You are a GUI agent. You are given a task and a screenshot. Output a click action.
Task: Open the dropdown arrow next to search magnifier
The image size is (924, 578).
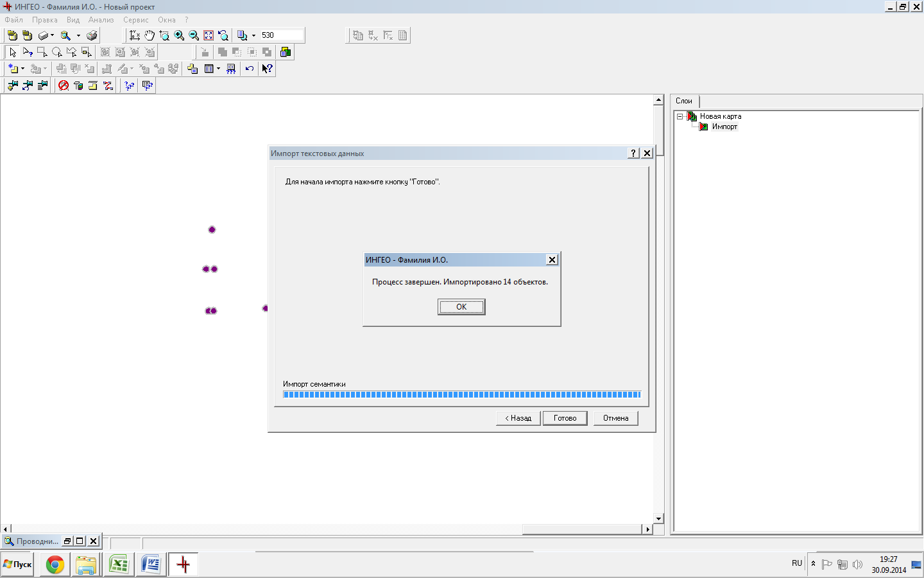tap(78, 35)
